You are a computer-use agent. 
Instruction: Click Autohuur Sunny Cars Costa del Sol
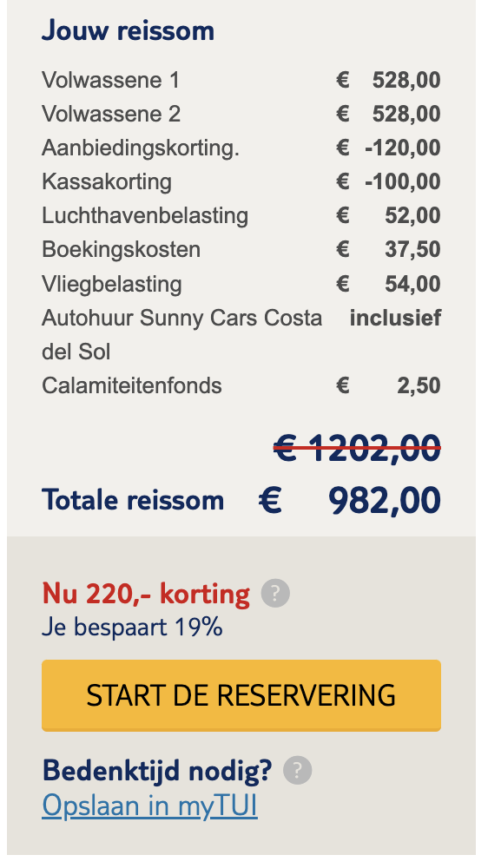click(181, 334)
